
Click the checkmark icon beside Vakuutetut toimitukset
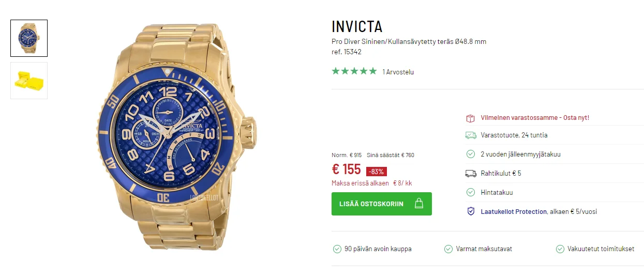[x=560, y=249]
